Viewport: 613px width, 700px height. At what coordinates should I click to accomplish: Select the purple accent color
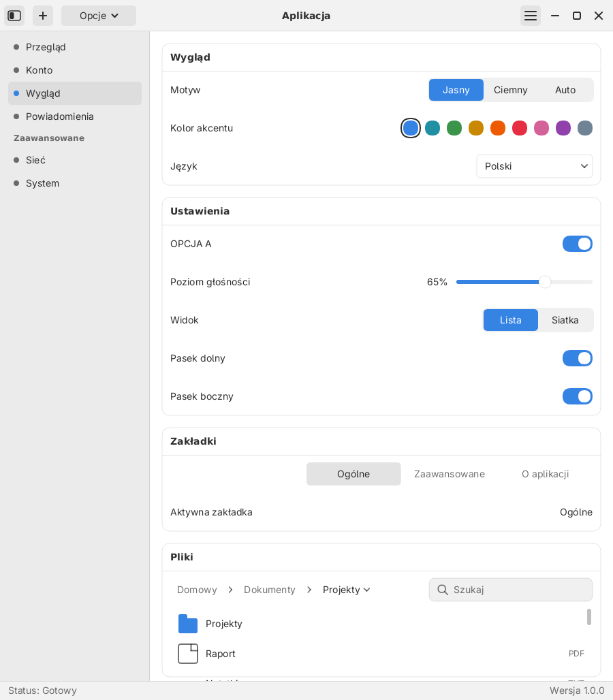563,128
